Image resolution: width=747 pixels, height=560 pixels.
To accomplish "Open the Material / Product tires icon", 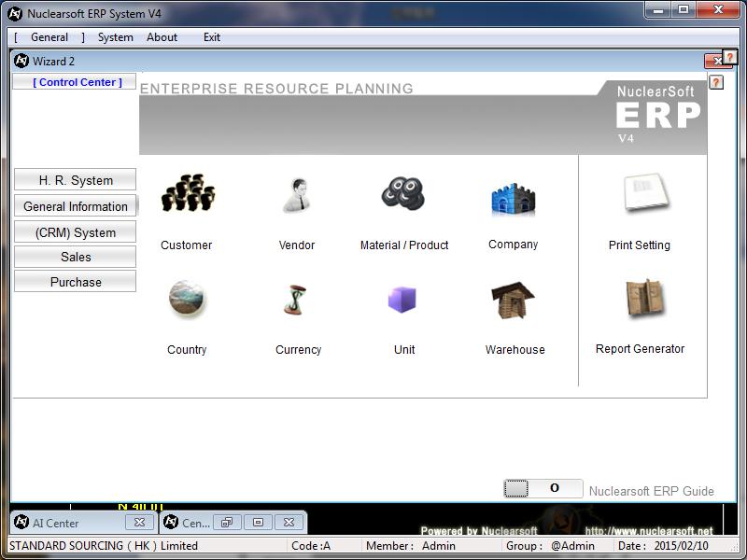I will 403,193.
